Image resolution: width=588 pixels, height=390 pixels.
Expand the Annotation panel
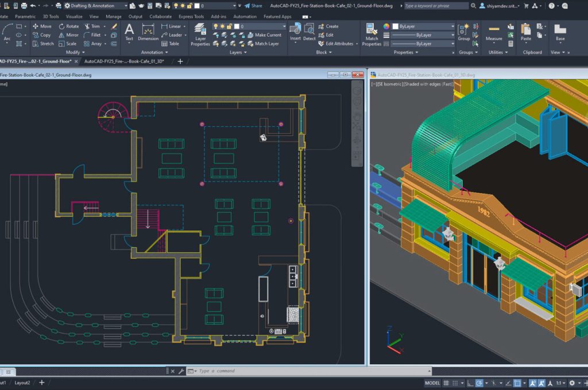coord(154,52)
